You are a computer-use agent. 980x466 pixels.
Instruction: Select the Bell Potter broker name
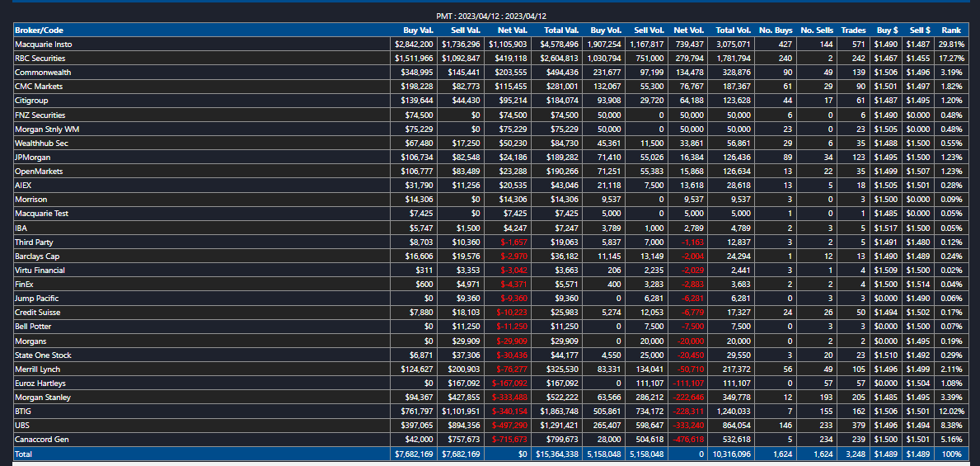[x=33, y=327]
